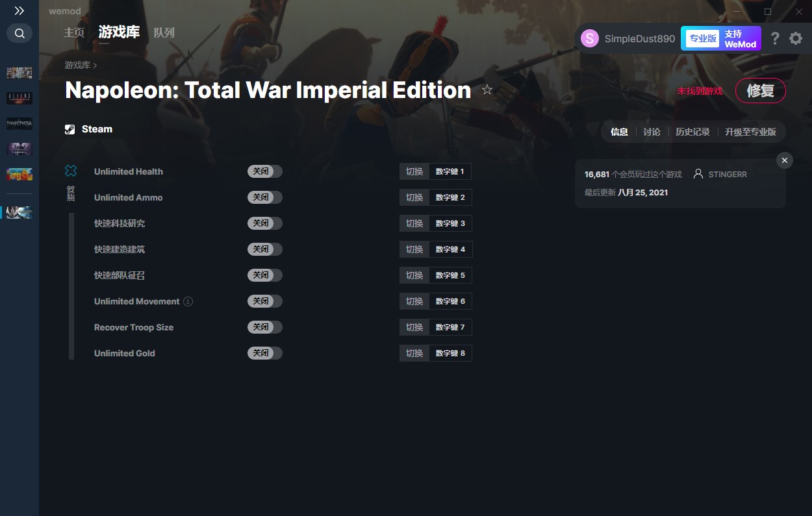
Task: Open the help question mark icon
Action: [x=775, y=38]
